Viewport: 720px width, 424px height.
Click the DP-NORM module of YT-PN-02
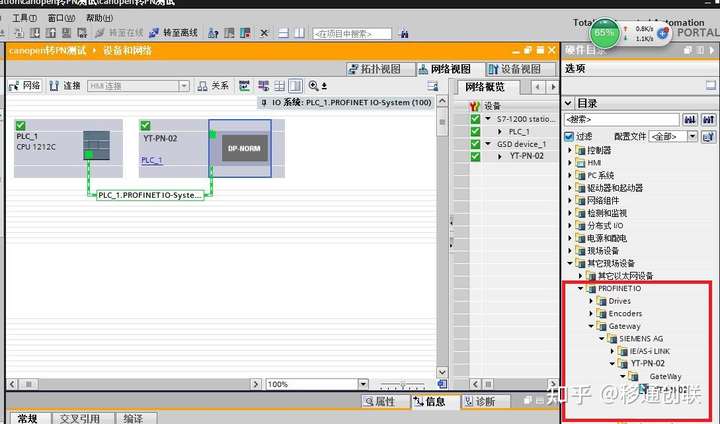click(x=244, y=148)
